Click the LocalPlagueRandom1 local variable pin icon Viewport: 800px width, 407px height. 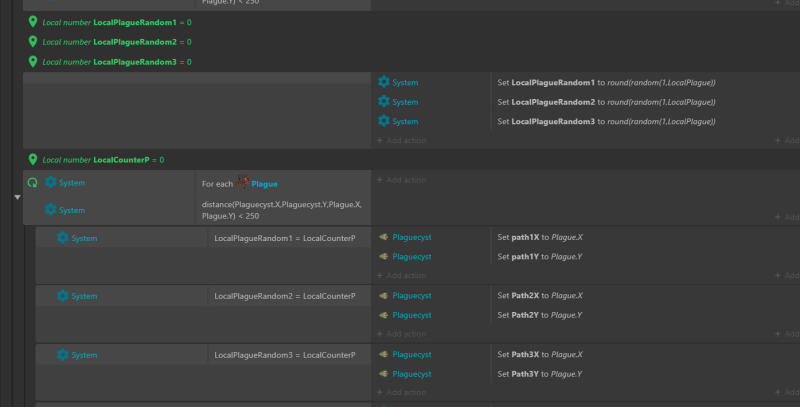33,22
